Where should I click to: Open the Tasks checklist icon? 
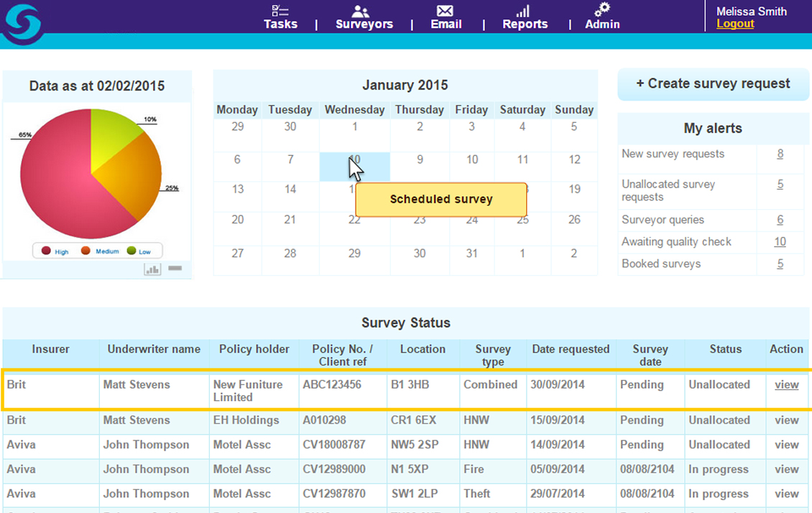tap(280, 11)
